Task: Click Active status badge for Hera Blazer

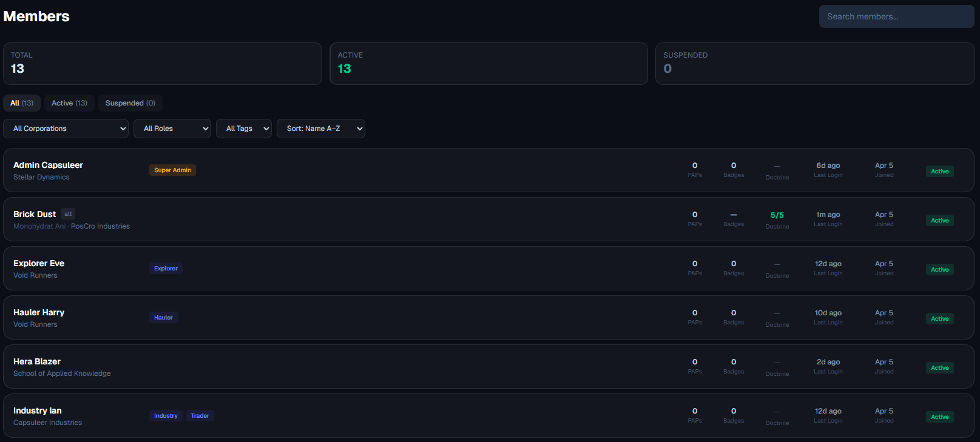Action: [940, 368]
